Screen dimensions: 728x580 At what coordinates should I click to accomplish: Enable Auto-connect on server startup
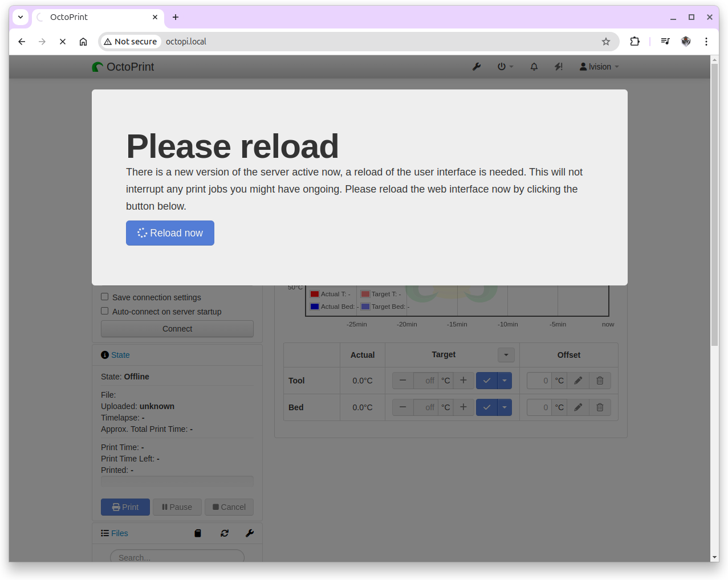(x=105, y=311)
